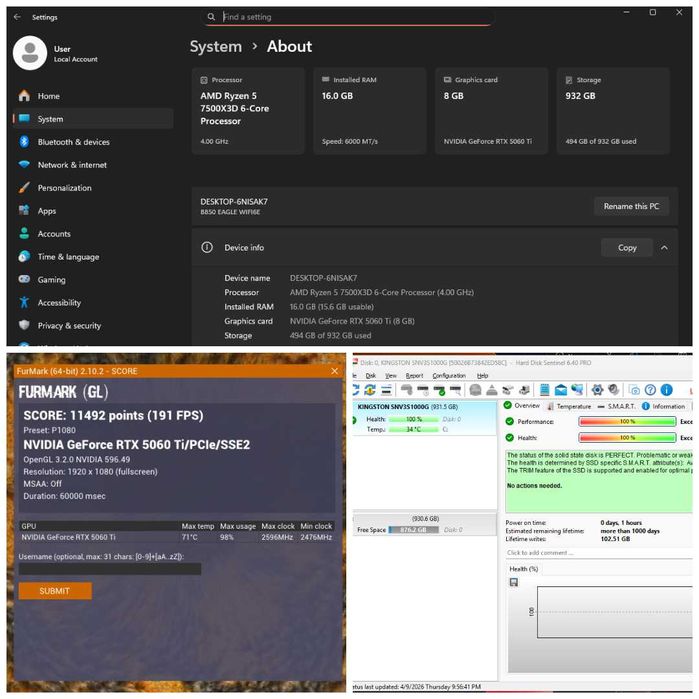
Task: Click the eject-shaped triangle icon in Hard Disk Sentinel toolbar
Action: click(492, 390)
